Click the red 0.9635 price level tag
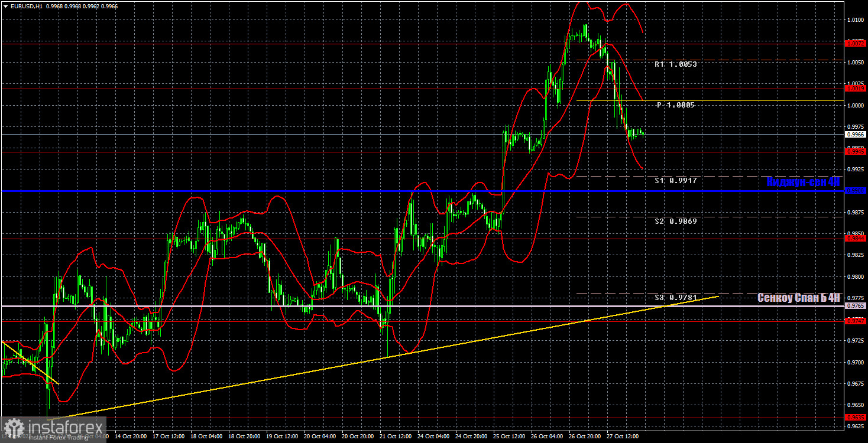Viewport: 868px width, 443px height. click(856, 417)
